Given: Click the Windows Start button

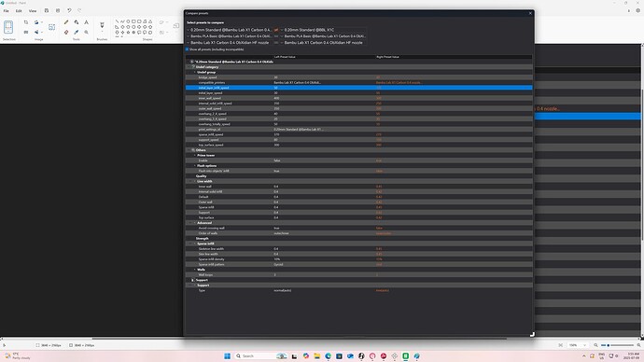Looking at the screenshot, I should tap(227, 355).
